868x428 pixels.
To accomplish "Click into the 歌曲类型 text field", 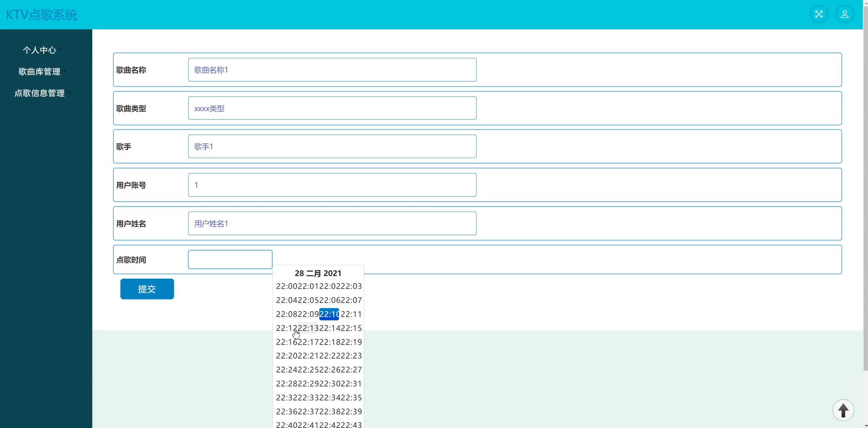I will click(332, 108).
